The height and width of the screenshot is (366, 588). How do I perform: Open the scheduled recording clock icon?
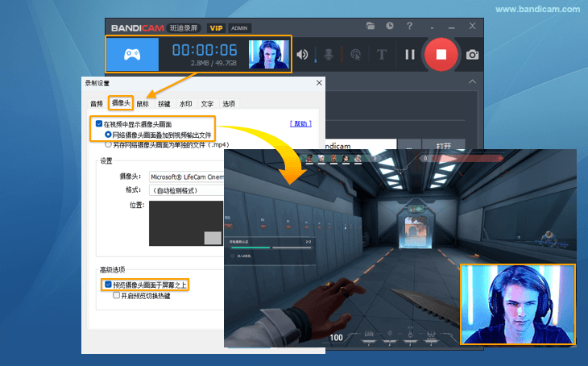[390, 26]
